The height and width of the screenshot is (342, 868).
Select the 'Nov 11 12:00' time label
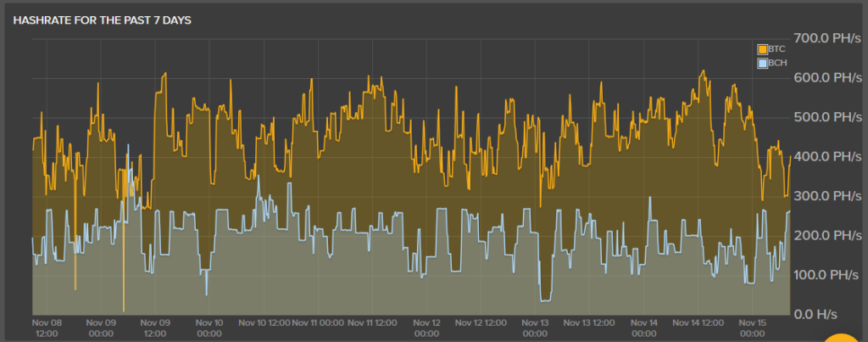coord(373,322)
